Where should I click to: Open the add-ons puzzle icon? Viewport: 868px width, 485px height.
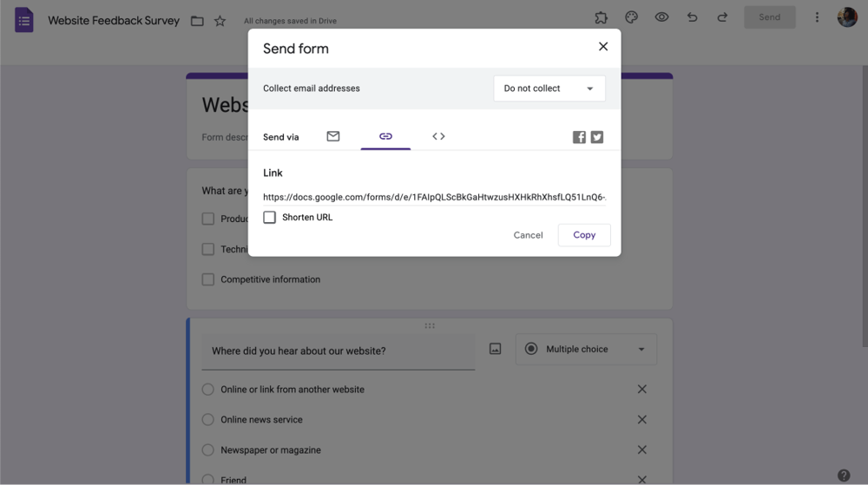coord(601,17)
